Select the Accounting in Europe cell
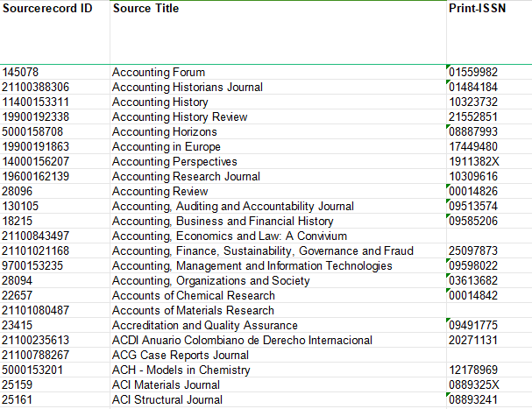The width and height of the screenshot is (532, 409). point(167,146)
